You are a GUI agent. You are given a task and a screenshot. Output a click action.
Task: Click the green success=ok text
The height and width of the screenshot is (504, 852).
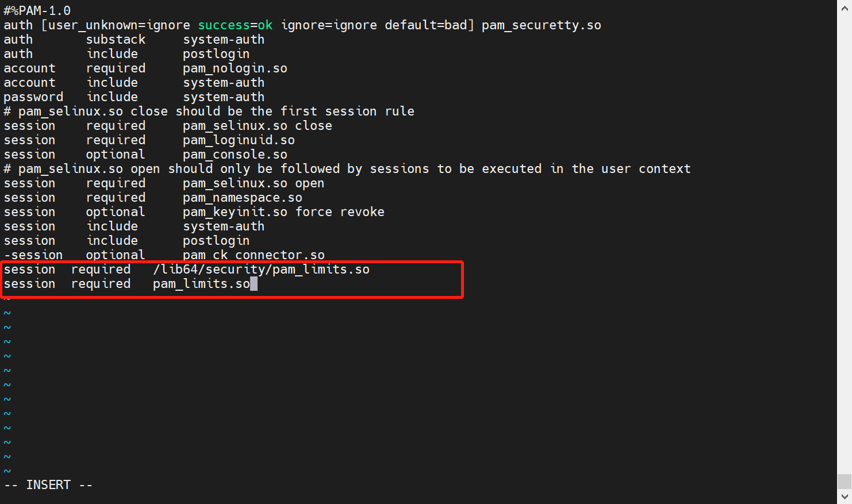(x=235, y=25)
